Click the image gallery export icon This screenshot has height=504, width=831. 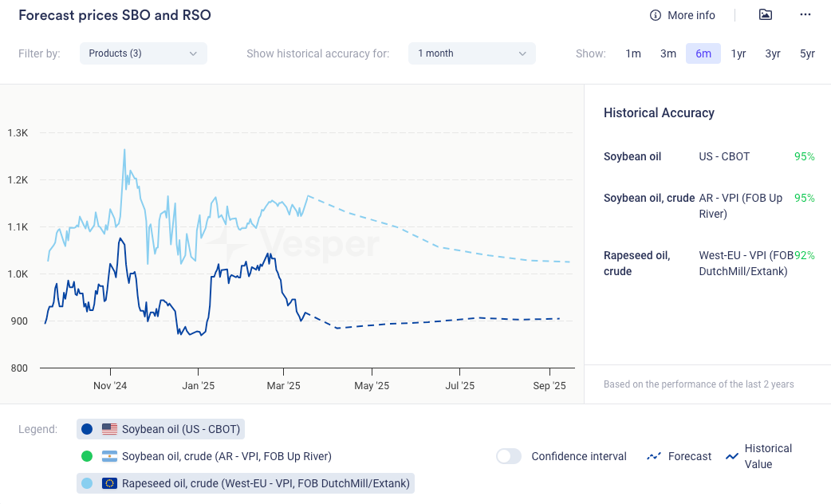point(766,15)
